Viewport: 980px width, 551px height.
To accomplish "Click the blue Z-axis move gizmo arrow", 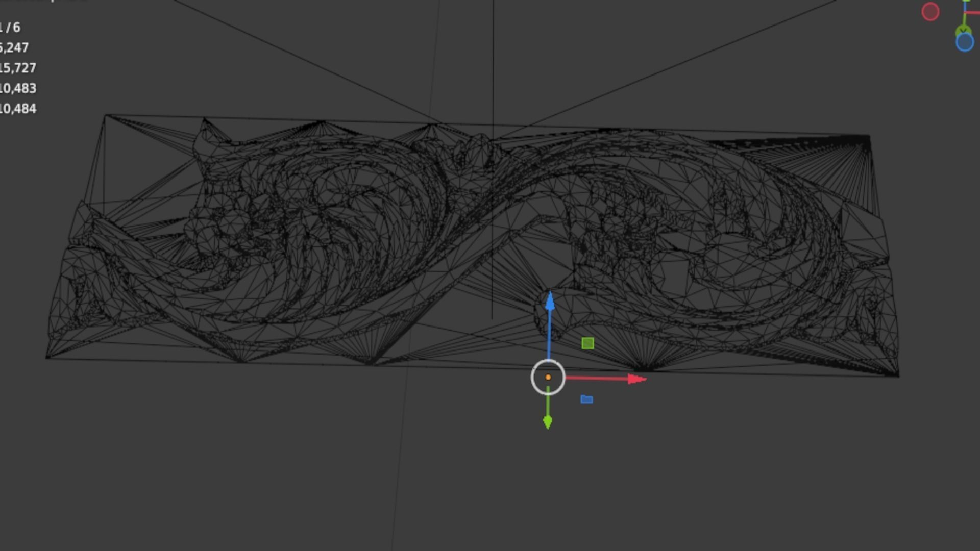I will pyautogui.click(x=550, y=303).
